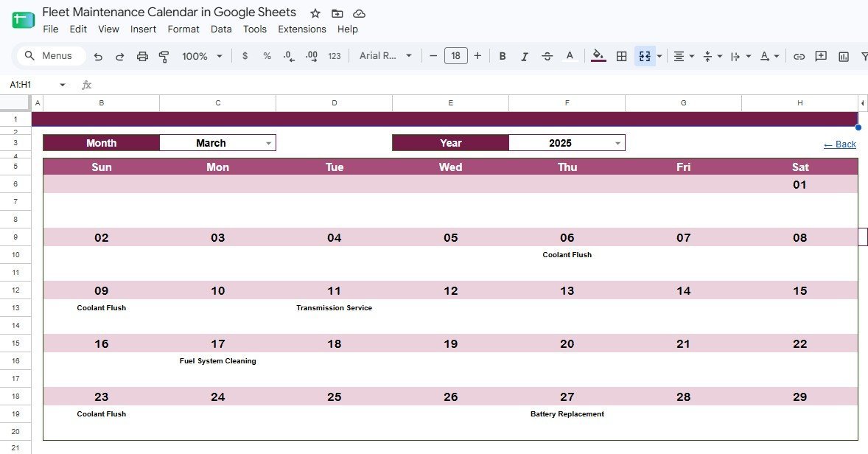Screen dimensions: 868x454
Task: Select the Transmission Service cell
Action: point(334,308)
